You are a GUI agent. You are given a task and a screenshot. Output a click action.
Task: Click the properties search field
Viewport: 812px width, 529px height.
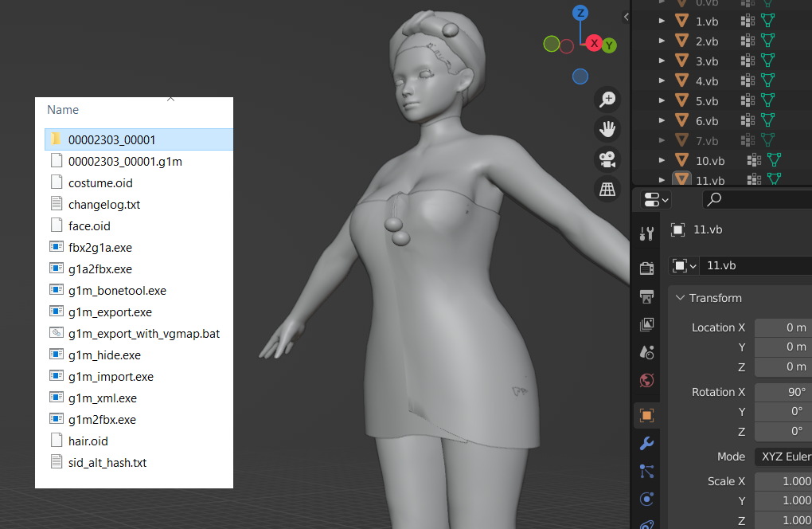[757, 199]
